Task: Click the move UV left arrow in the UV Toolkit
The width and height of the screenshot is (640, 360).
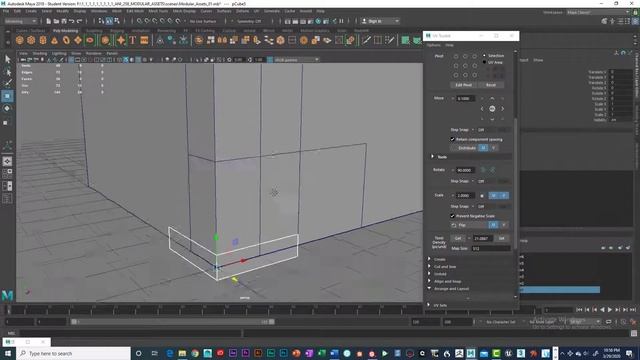Action: (x=482, y=109)
